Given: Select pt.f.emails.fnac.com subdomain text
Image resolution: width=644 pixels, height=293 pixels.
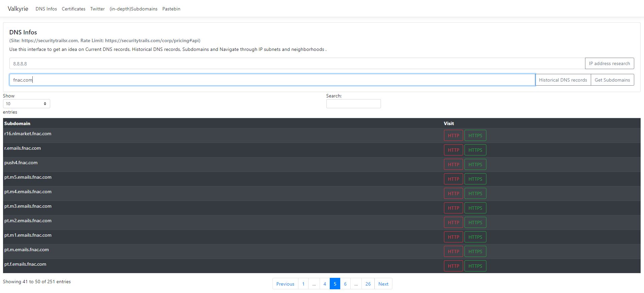Looking at the screenshot, I should pyautogui.click(x=25, y=264).
